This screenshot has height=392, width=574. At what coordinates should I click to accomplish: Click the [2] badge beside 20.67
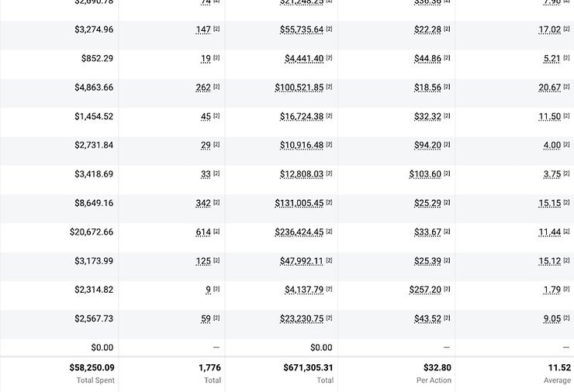[566, 87]
